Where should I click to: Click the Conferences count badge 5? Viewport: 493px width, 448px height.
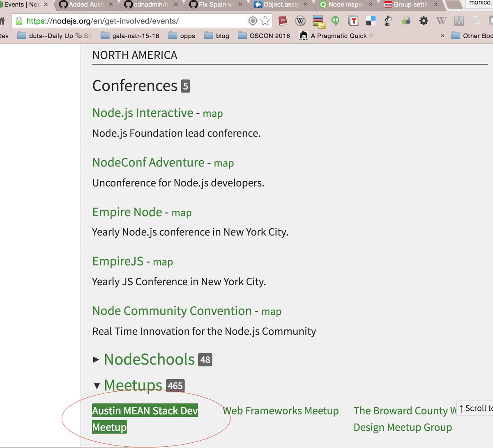(x=186, y=86)
